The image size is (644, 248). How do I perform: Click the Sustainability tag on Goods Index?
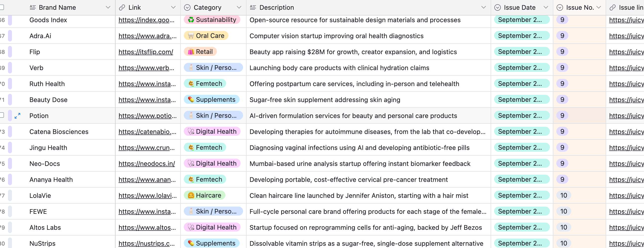[x=212, y=20]
